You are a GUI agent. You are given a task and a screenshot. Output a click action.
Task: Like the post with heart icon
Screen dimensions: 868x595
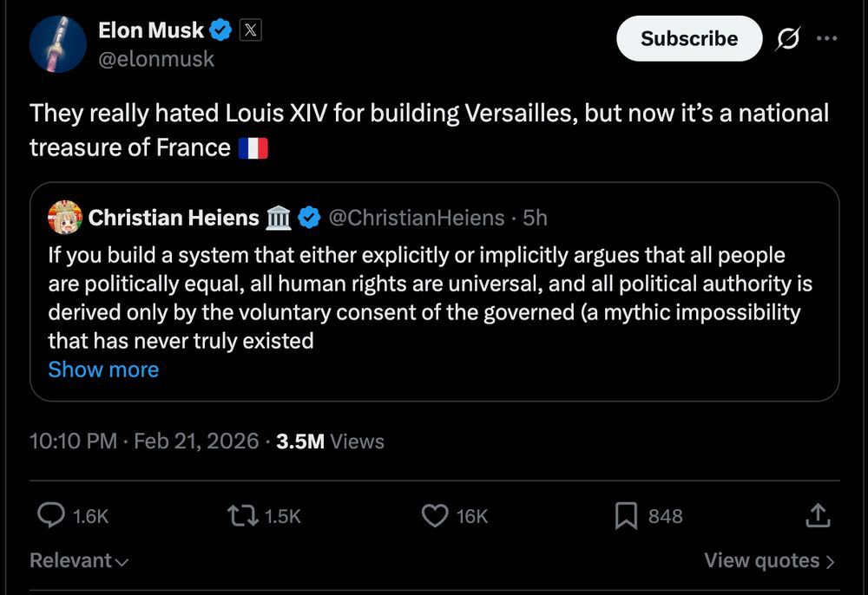tap(434, 516)
